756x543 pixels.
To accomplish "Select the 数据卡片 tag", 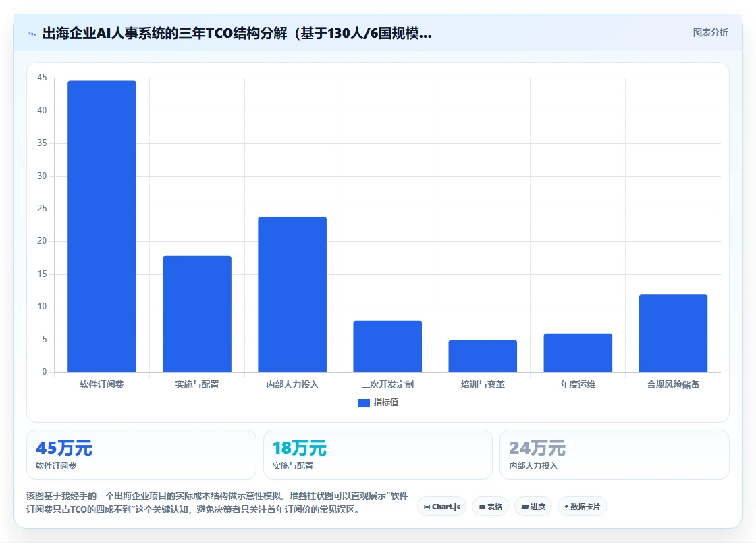I will 583,507.
